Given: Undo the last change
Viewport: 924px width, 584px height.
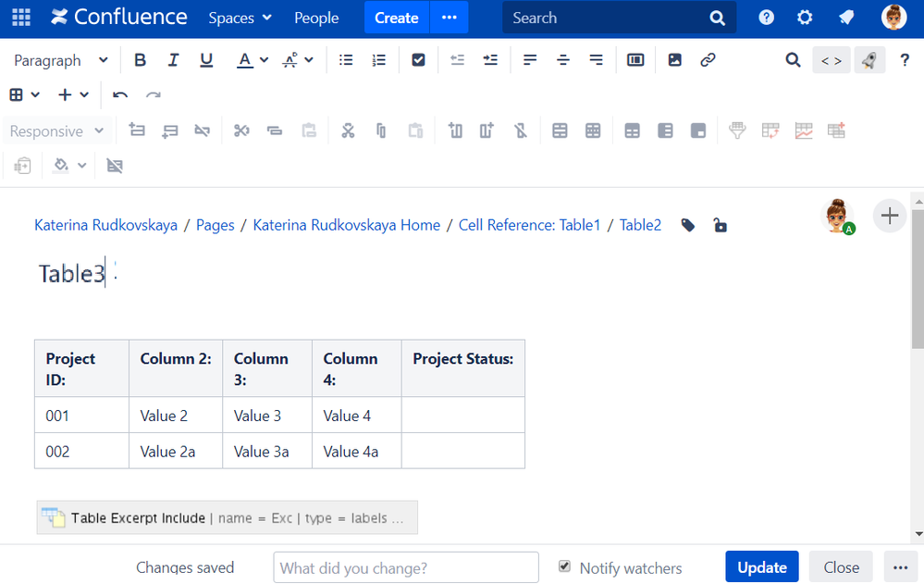Looking at the screenshot, I should point(120,95).
